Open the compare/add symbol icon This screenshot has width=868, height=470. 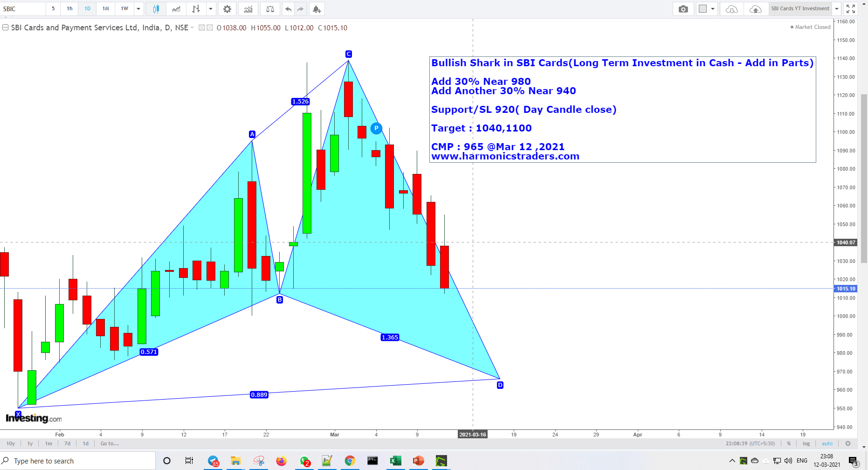coord(269,9)
